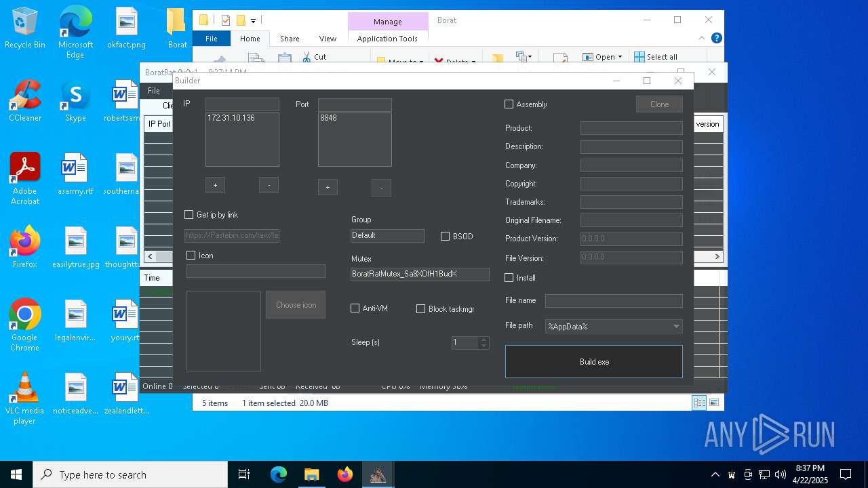Select the legalenvir desktop image file

(75, 321)
